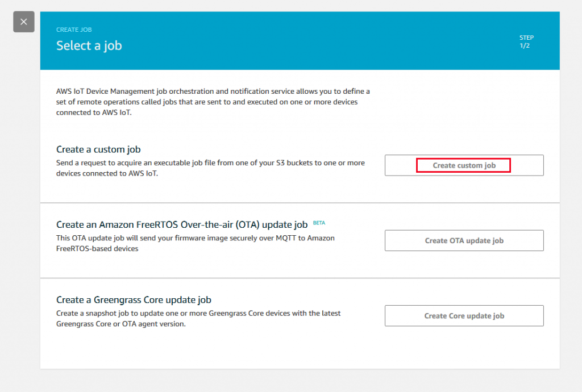Click the Create custom job button
Image resolution: width=582 pixels, height=392 pixels.
click(464, 165)
